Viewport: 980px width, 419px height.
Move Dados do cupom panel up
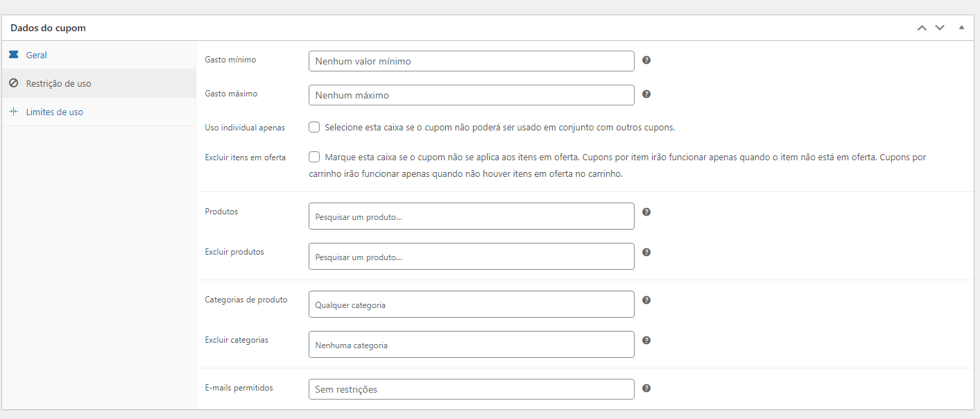click(x=922, y=28)
